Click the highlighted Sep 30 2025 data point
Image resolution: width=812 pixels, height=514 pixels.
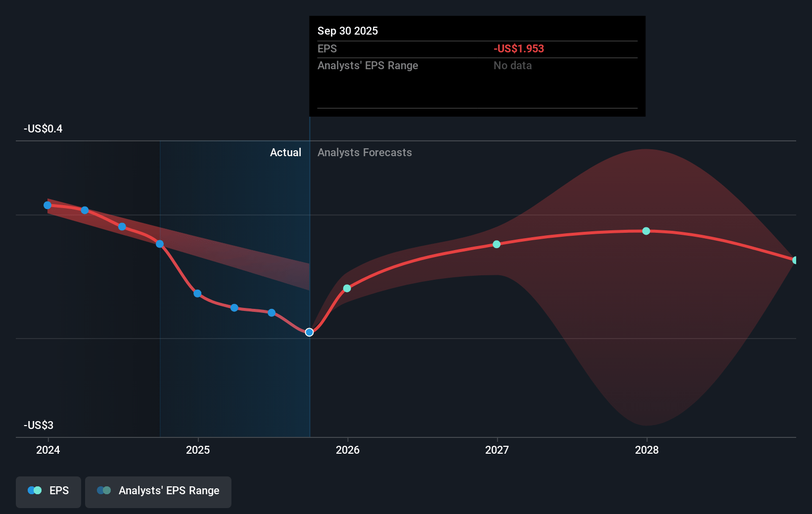[309, 332]
